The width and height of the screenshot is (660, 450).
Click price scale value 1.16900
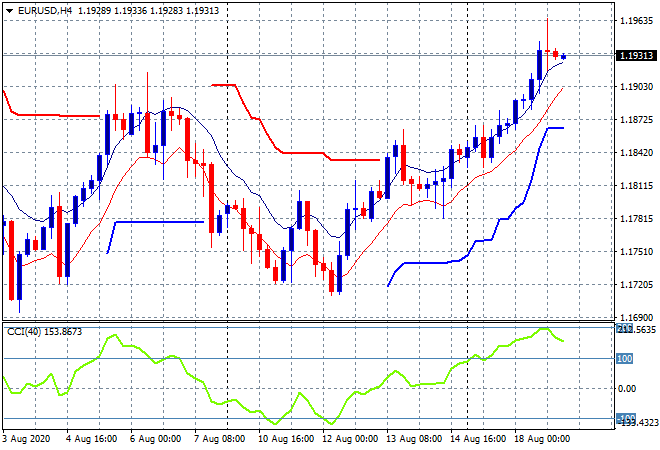click(x=636, y=317)
